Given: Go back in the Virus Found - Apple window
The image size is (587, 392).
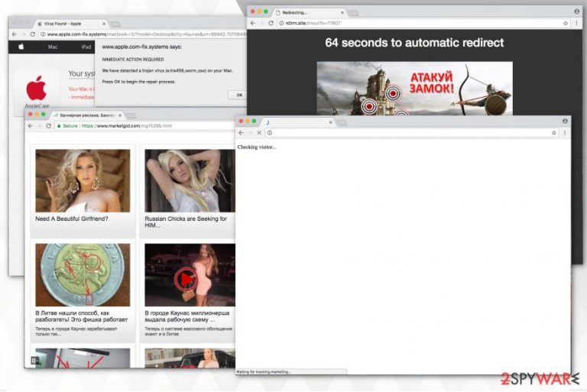Looking at the screenshot, I should pos(15,34).
